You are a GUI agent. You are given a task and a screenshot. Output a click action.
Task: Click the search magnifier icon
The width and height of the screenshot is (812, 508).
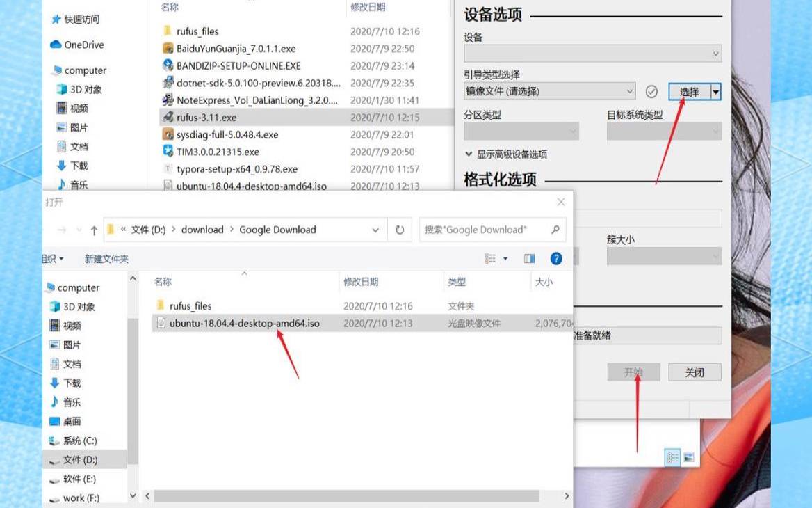click(555, 230)
